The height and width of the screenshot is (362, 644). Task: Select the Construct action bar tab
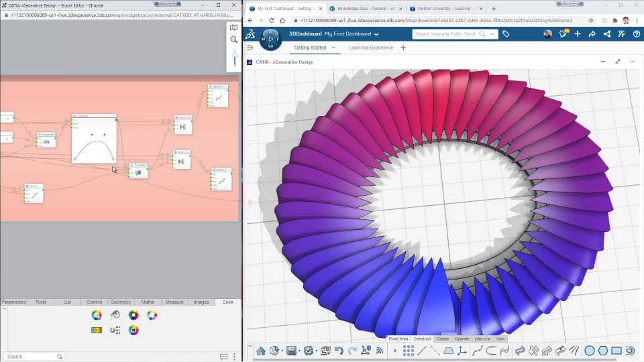point(422,339)
